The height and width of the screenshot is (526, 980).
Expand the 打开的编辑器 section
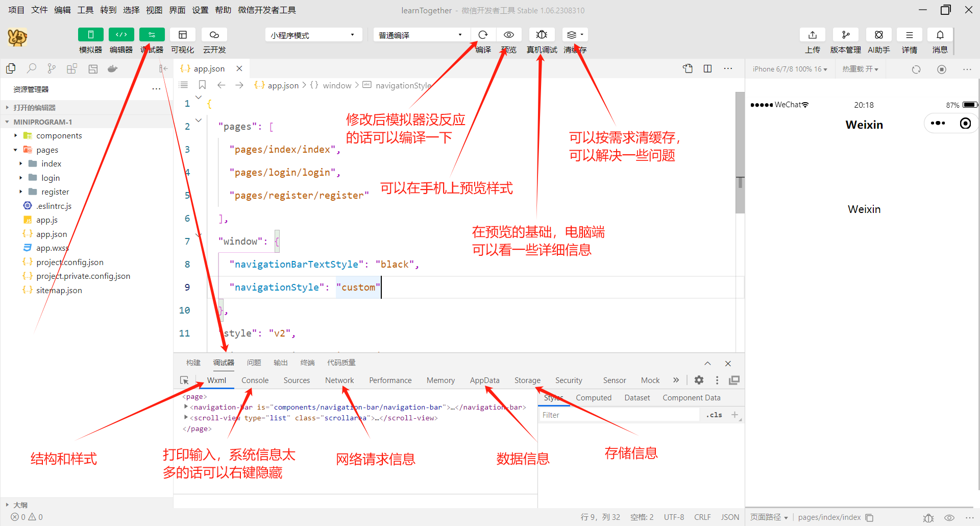[x=34, y=107]
